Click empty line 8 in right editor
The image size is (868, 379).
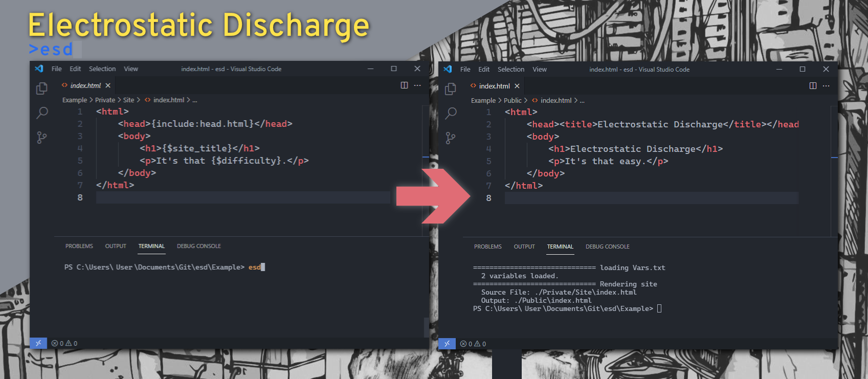(651, 198)
